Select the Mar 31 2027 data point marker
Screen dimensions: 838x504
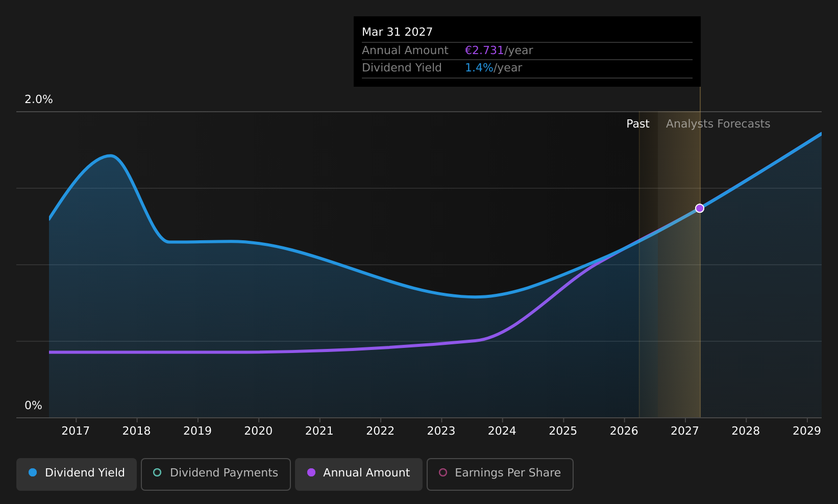click(700, 208)
